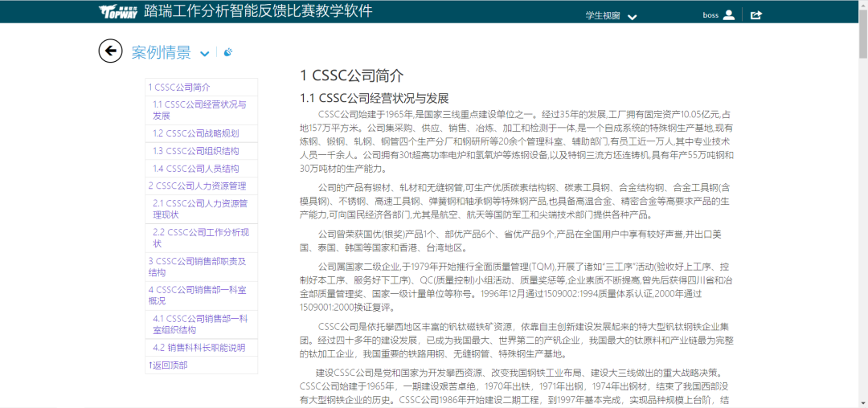This screenshot has width=868, height=408.
Task: Click the Topway logo
Action: [119, 11]
